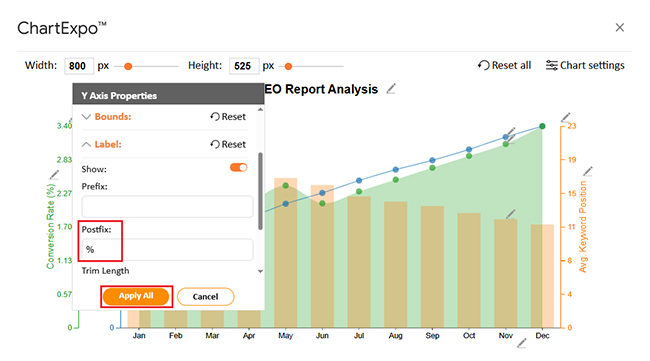Reset the Label settings
Screen dimensions: 650x361
[x=228, y=144]
